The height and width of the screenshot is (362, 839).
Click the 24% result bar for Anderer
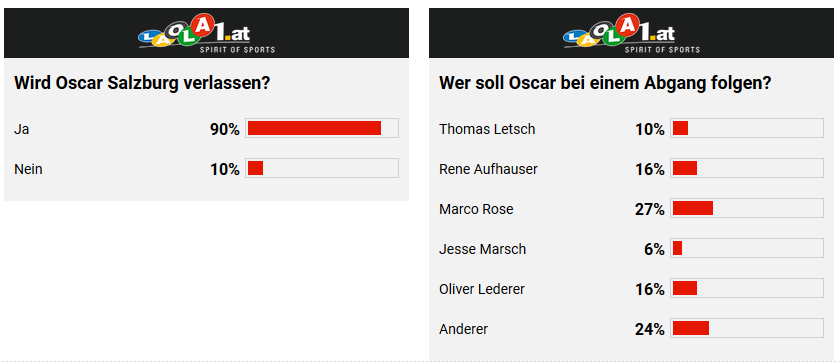(x=746, y=328)
